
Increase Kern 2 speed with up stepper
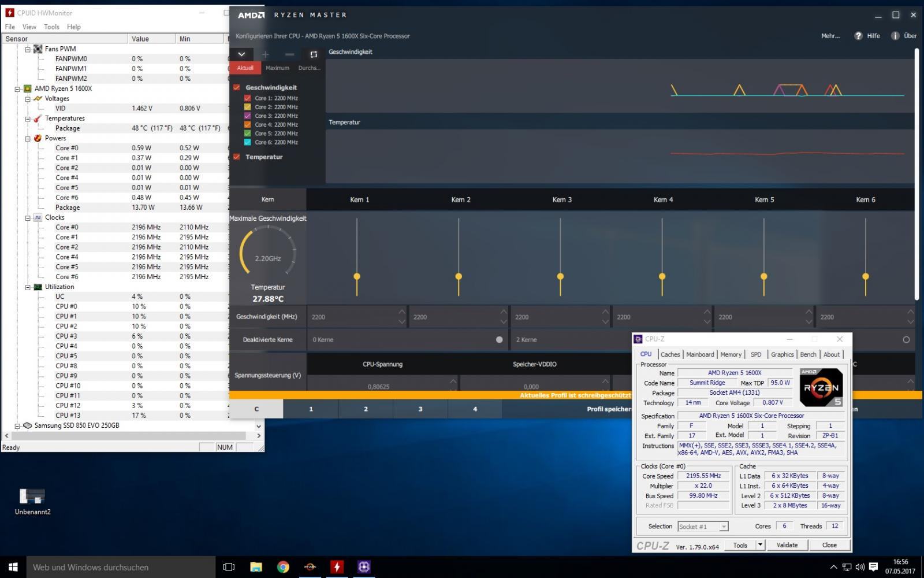[x=504, y=312]
